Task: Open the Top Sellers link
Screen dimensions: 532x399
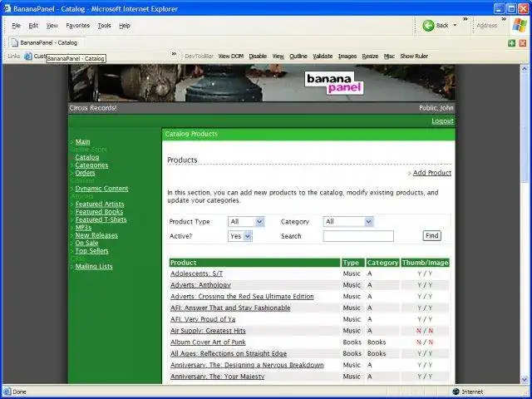Action: [x=91, y=251]
